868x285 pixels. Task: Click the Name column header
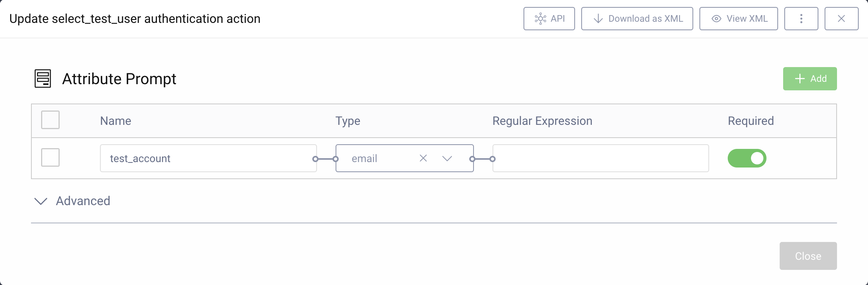click(115, 121)
